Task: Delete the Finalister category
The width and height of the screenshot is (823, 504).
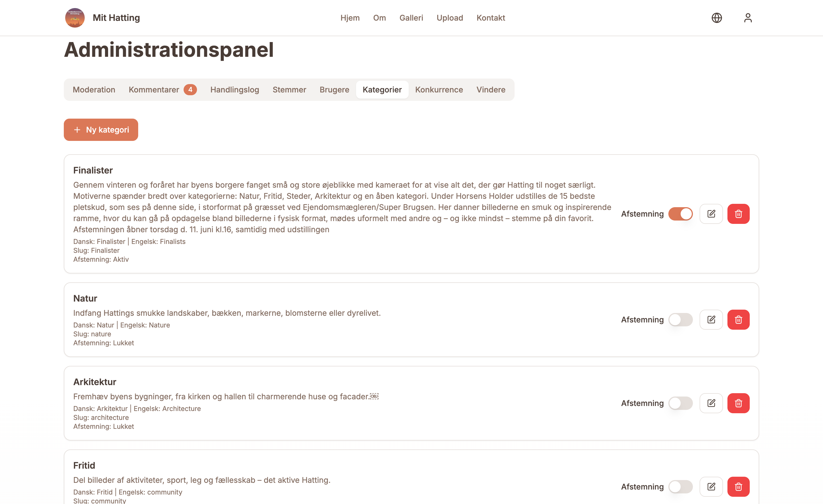Action: [739, 214]
